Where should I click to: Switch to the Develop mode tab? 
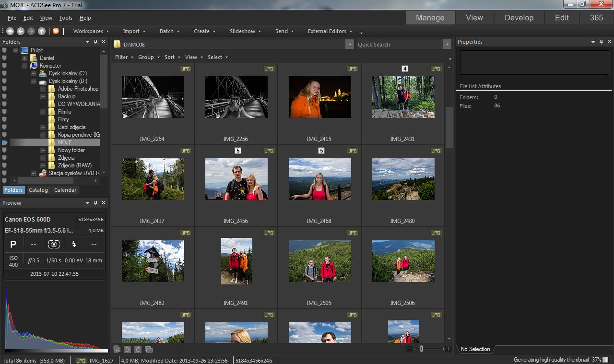(x=519, y=18)
